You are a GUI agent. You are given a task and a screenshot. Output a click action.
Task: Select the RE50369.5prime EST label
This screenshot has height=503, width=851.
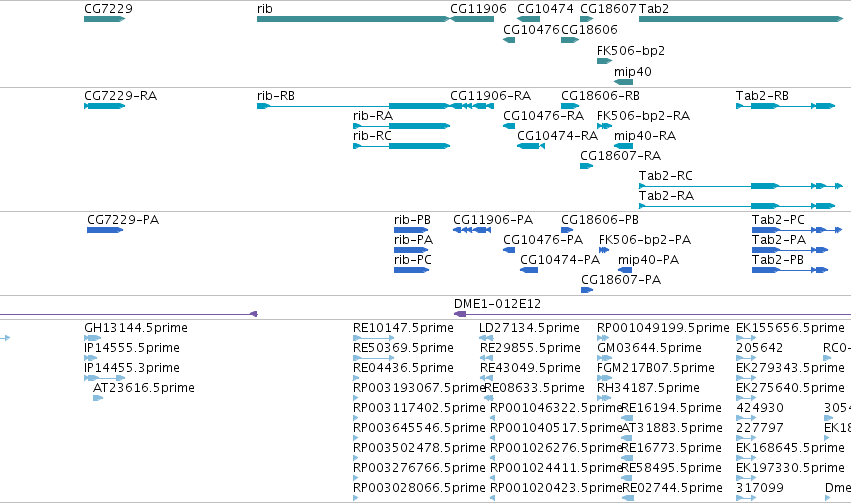tap(403, 348)
